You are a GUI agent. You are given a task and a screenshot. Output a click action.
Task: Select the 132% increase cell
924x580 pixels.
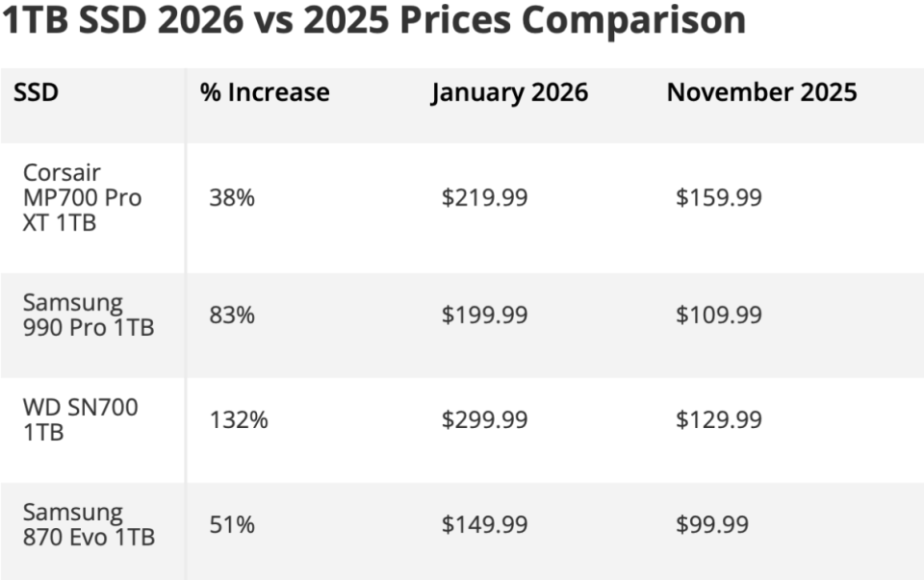point(238,419)
